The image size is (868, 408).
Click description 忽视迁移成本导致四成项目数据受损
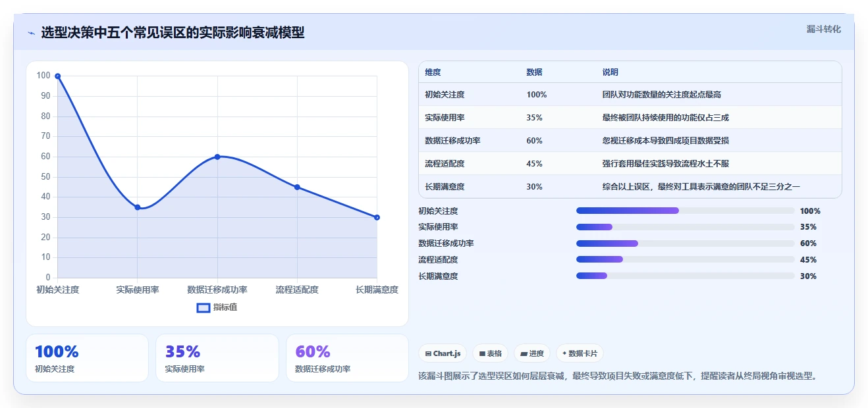[666, 141]
